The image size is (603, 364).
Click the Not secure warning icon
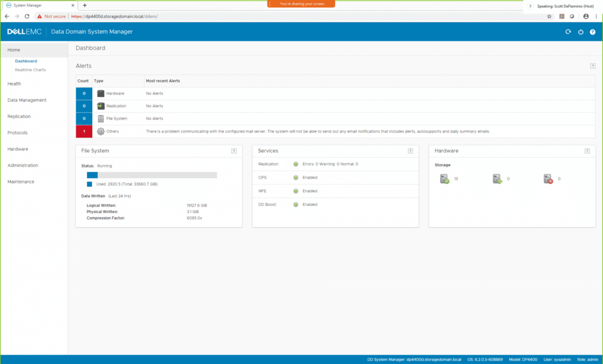(x=40, y=16)
